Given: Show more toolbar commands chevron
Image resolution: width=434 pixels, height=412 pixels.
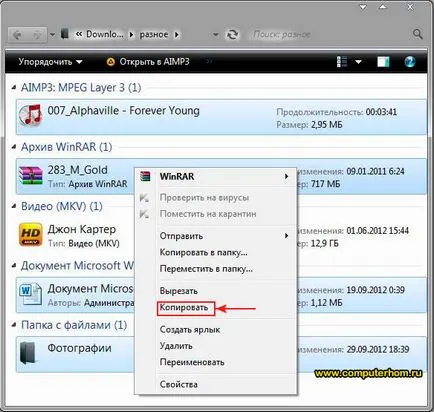Looking at the screenshot, I should 209,61.
